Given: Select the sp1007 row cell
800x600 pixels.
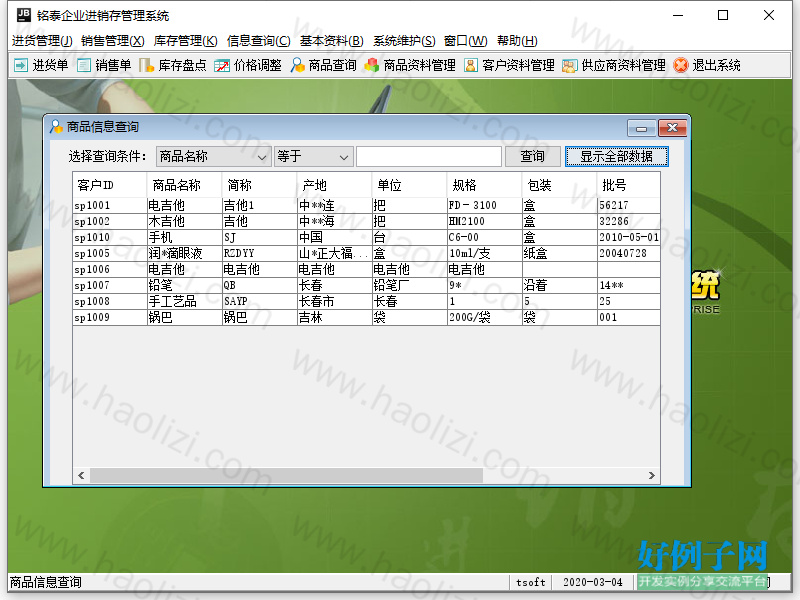Looking at the screenshot, I should tap(110, 285).
